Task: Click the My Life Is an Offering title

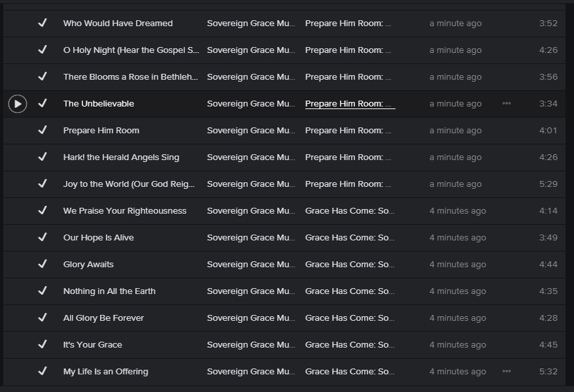Action: 105,372
